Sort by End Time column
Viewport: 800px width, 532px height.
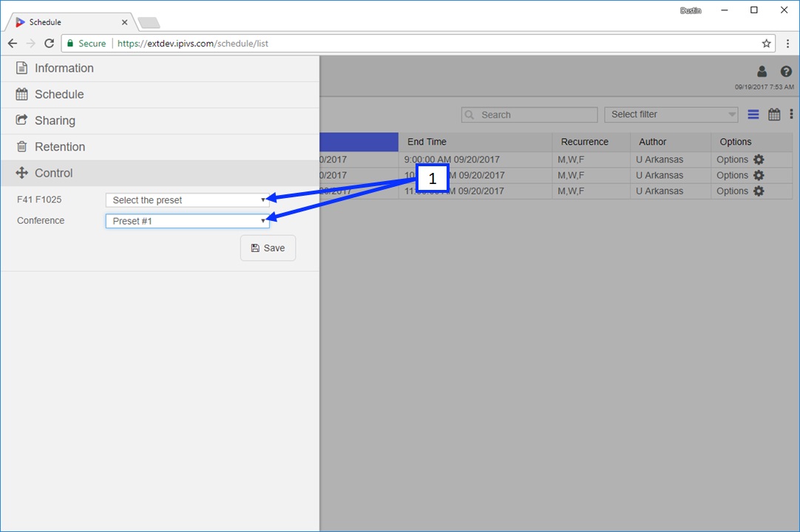[475, 142]
